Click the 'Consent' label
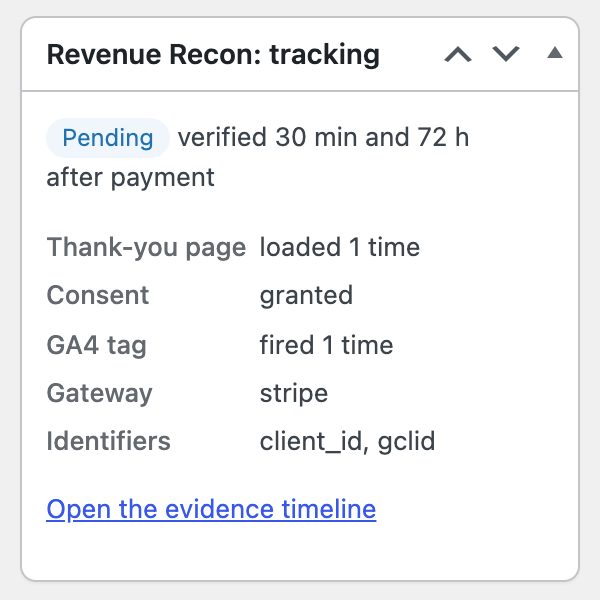Screen dimensions: 600x600 pyautogui.click(x=98, y=295)
